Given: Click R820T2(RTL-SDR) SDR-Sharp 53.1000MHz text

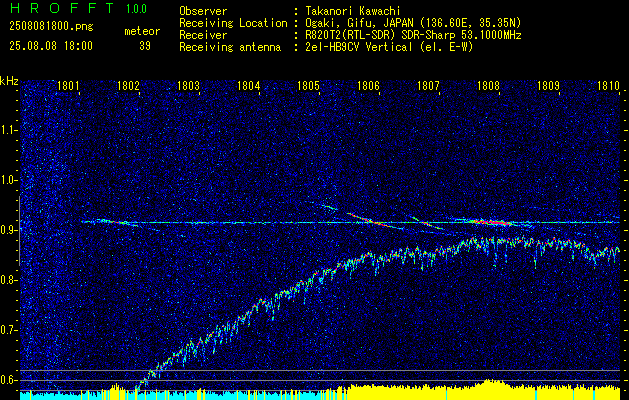Looking at the screenshot, I should tap(413, 35).
